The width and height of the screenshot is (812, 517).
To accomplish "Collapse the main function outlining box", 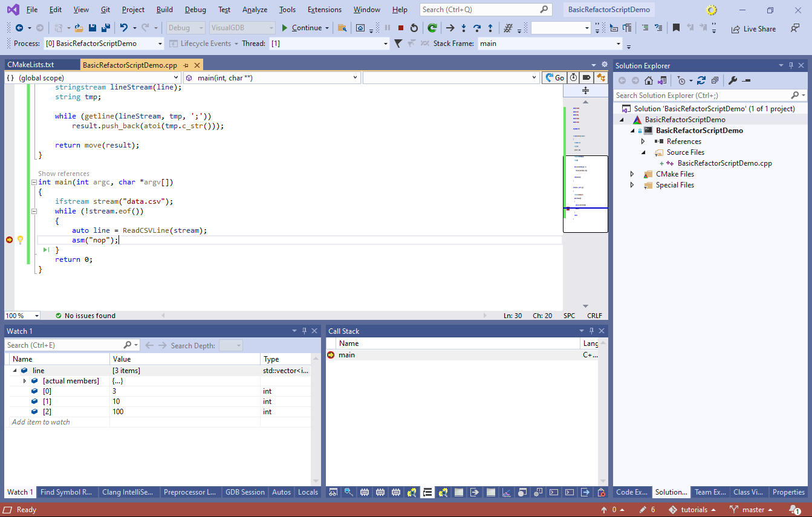I will (34, 182).
